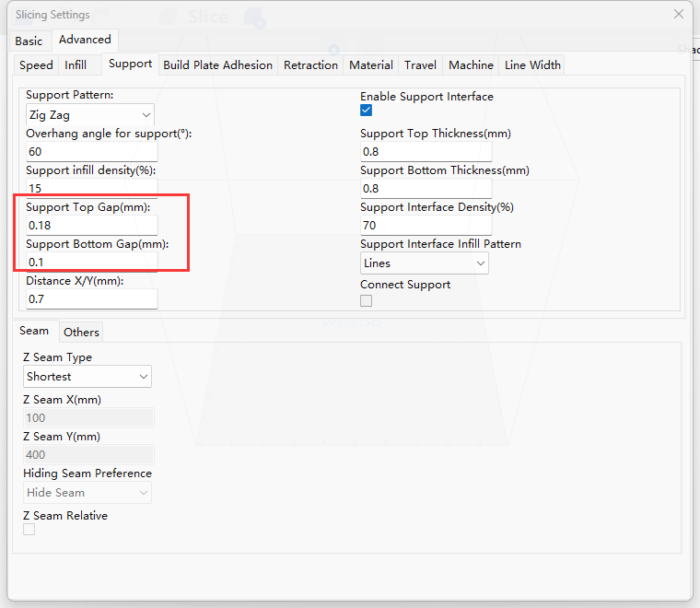Focus the Distance X/Y input field
Image resolution: width=700 pixels, height=608 pixels.
(91, 299)
